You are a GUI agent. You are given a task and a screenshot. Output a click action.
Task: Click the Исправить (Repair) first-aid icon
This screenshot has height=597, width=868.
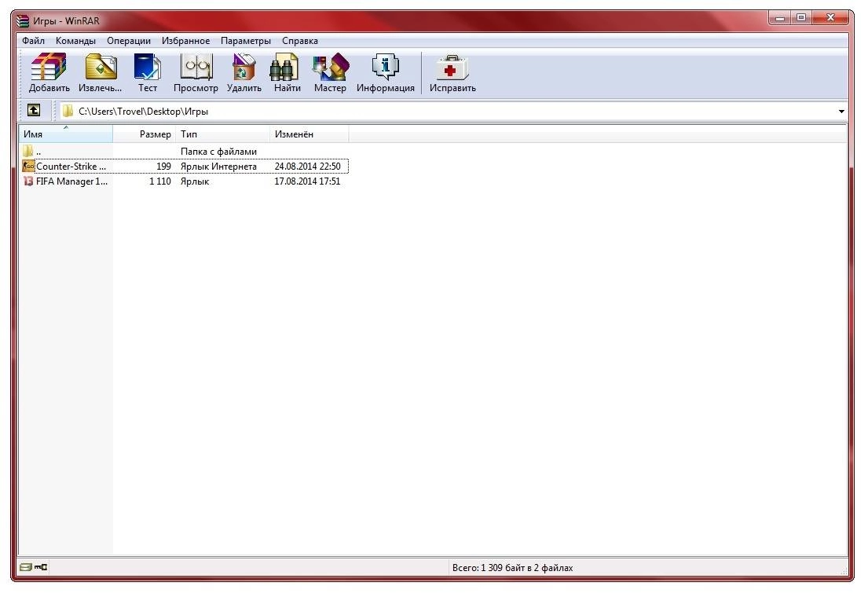pos(452,72)
